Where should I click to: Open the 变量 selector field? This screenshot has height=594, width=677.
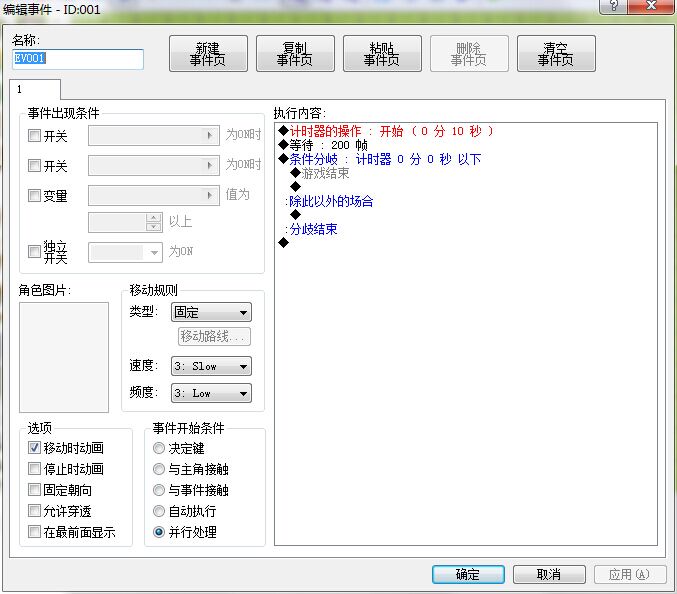(154, 196)
